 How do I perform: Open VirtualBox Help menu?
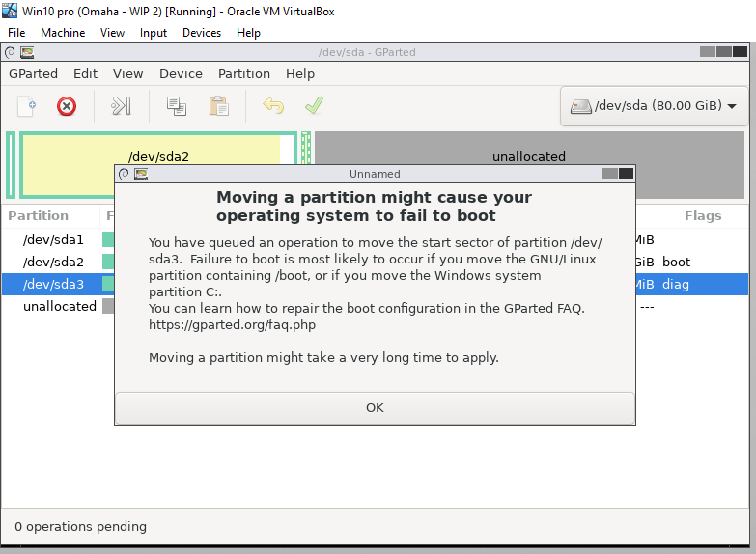[248, 33]
